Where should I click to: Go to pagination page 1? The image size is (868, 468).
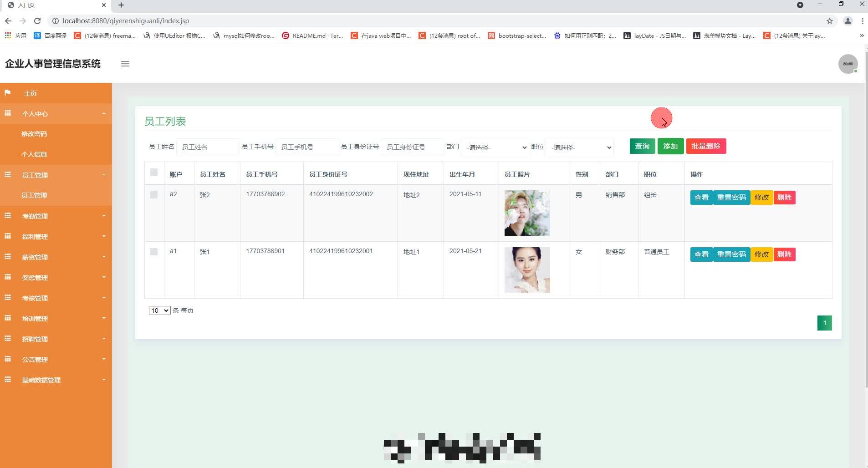tap(824, 323)
